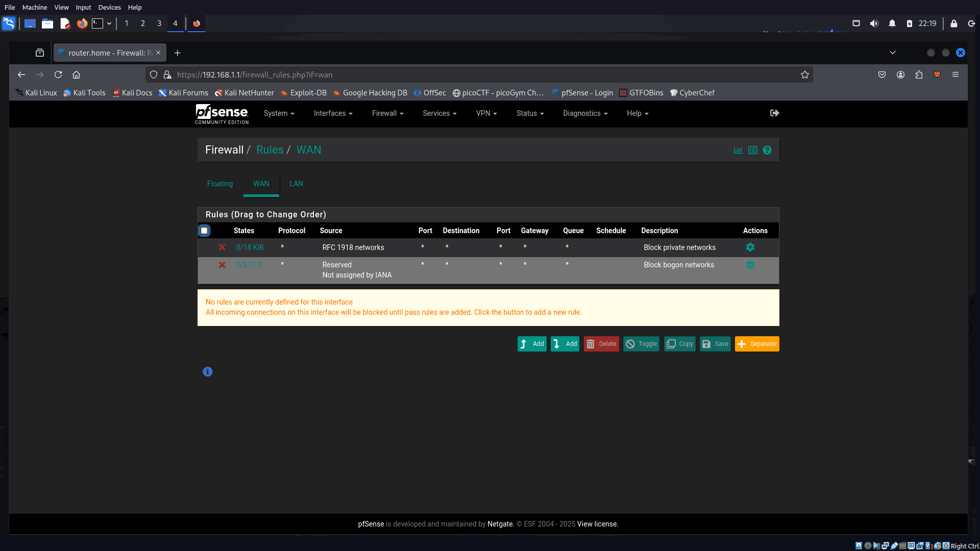The width and height of the screenshot is (980, 551).
Task: Open the 0/18 KiB states link
Action: coord(250,247)
